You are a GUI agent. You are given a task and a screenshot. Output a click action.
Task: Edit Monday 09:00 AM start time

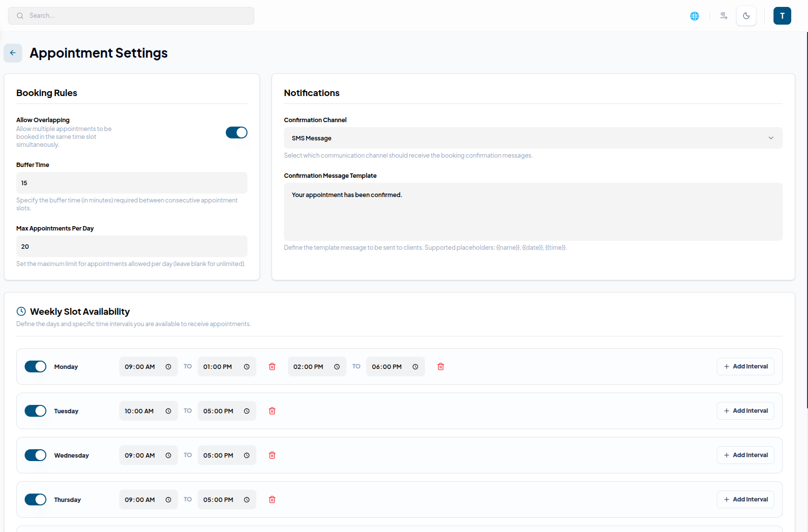pyautogui.click(x=148, y=366)
